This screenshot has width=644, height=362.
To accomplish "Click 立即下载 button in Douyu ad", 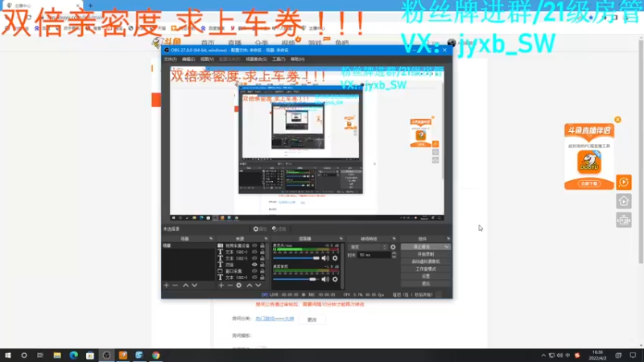I will (x=589, y=183).
